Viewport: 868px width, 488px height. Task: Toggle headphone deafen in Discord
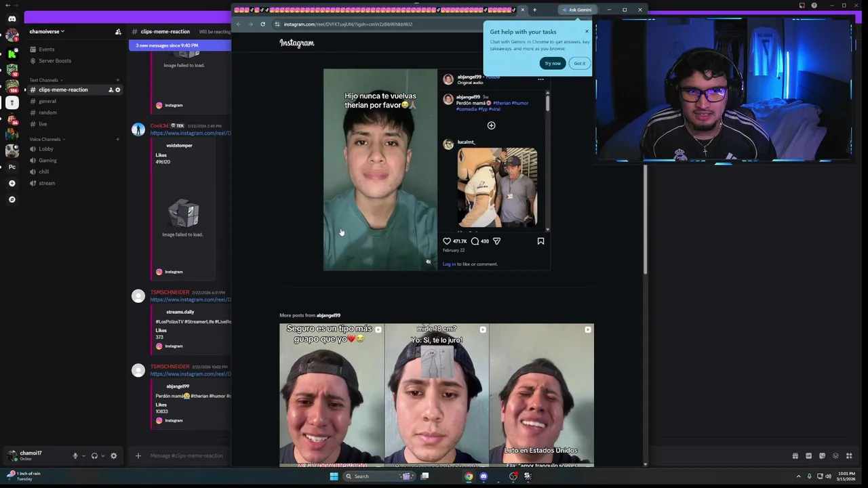click(x=94, y=455)
